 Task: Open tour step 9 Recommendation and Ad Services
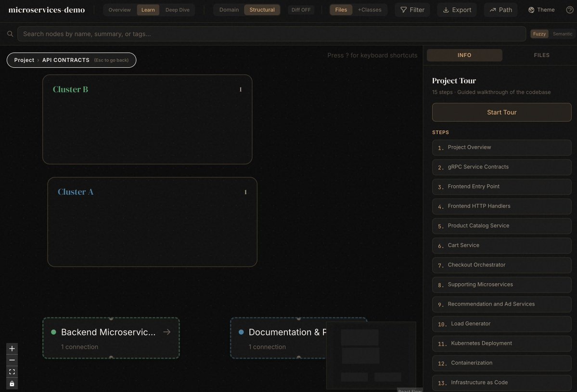[x=501, y=304]
